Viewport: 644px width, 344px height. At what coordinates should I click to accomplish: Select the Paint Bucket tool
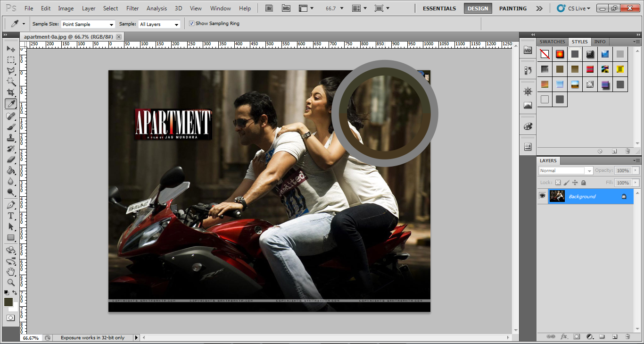(10, 170)
